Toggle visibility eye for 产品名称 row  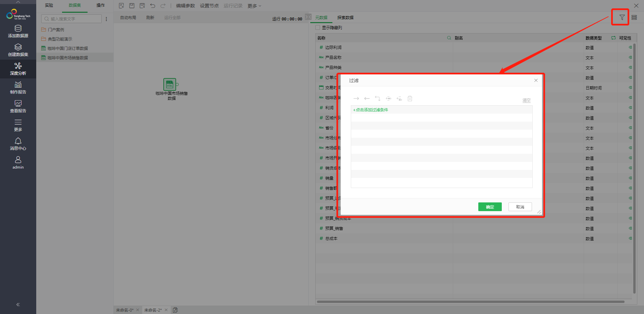click(630, 57)
